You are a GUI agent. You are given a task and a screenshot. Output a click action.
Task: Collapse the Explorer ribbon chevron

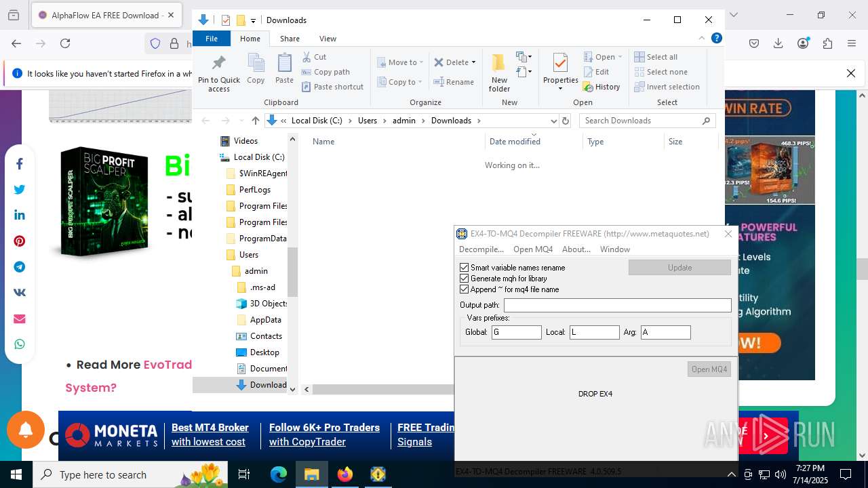click(x=702, y=38)
